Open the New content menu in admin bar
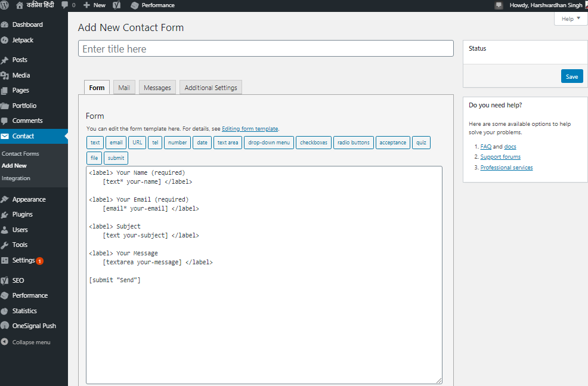Viewport: 588px width, 386px height. (x=95, y=5)
